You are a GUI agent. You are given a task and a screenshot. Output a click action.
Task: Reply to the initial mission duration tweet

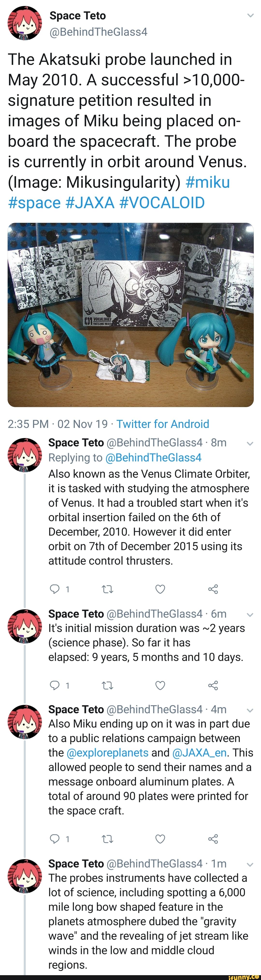(55, 685)
